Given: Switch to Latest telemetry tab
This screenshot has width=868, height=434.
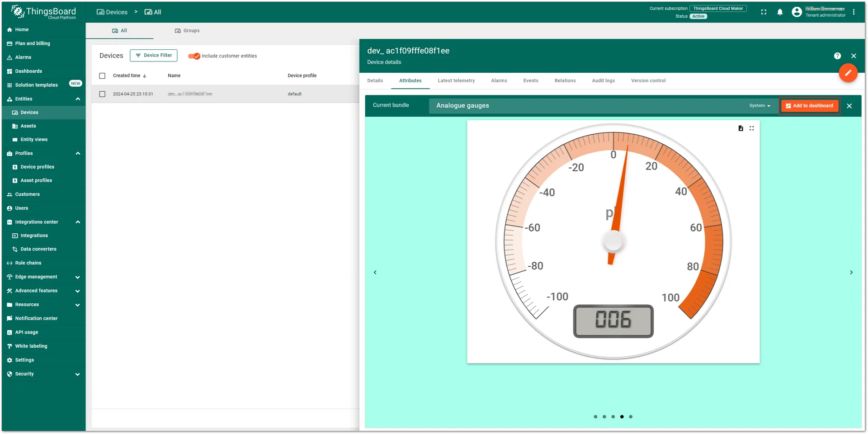Looking at the screenshot, I should (x=456, y=81).
